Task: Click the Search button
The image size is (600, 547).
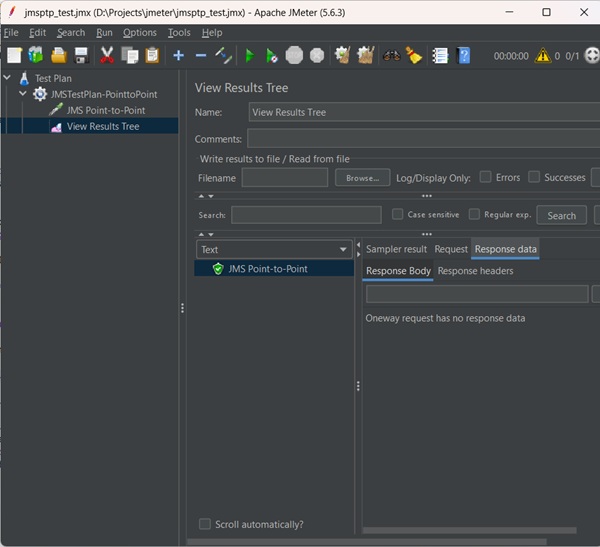Action: (x=561, y=215)
